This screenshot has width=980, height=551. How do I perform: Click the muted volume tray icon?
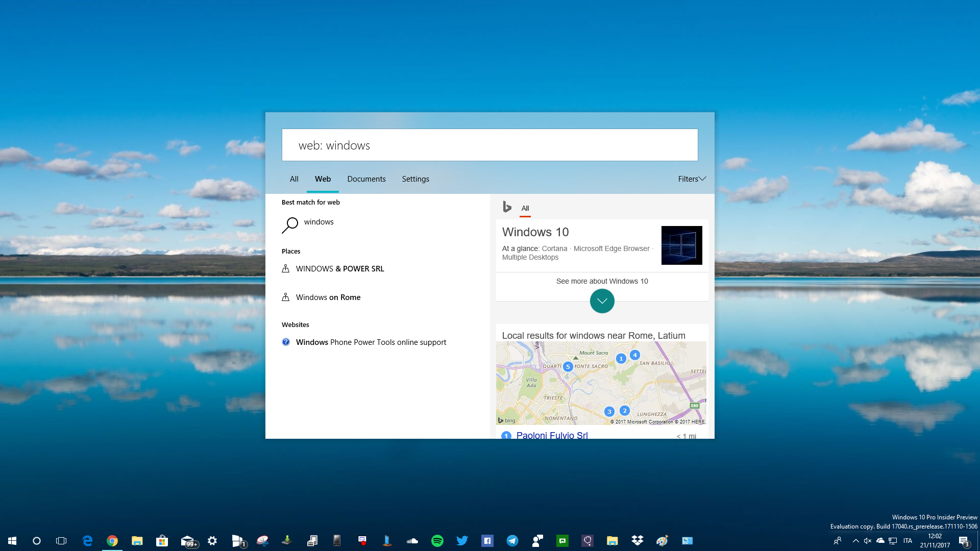(x=868, y=541)
